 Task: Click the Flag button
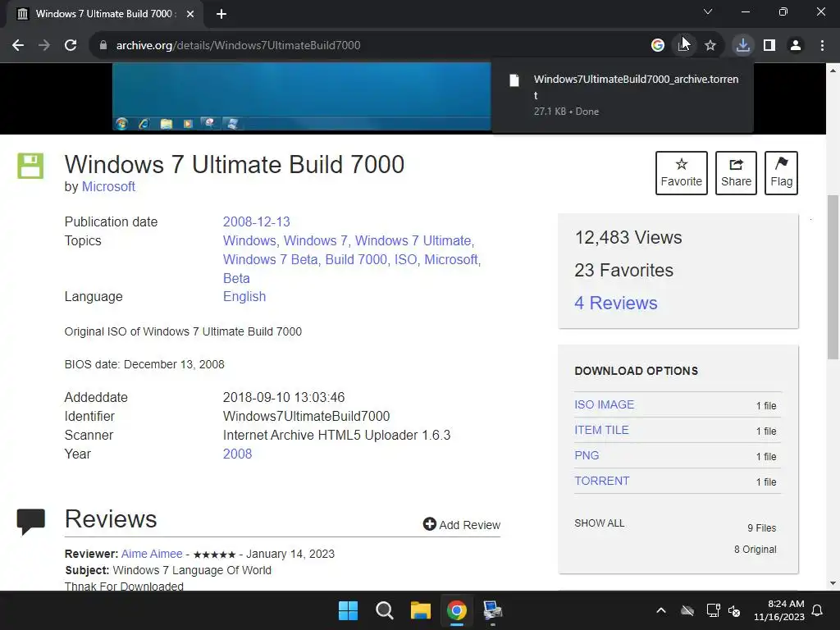781,173
